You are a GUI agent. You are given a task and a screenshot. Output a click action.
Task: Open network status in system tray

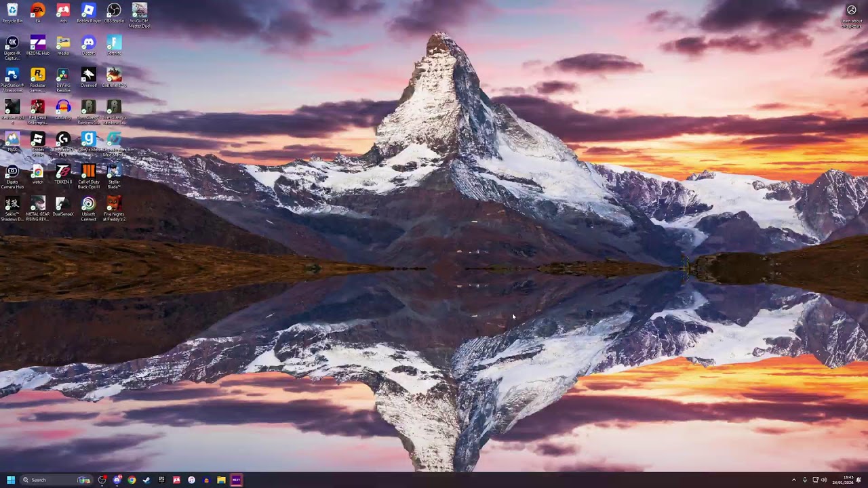815,480
